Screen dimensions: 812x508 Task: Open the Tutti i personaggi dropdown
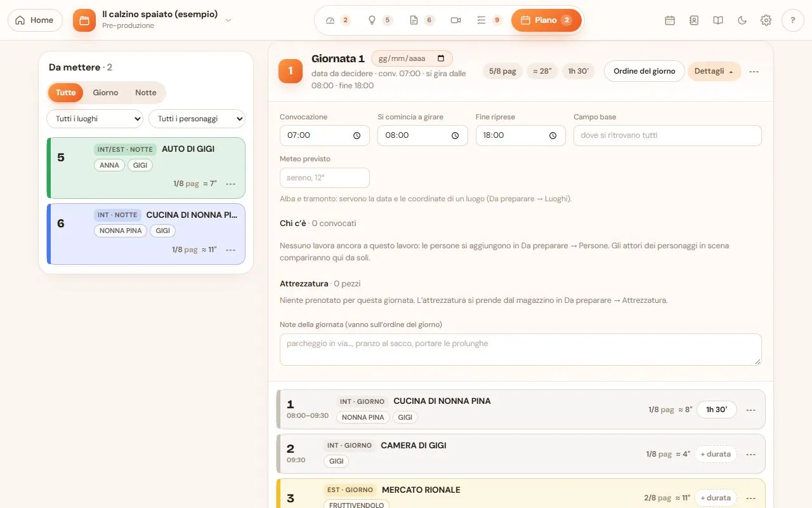[197, 119]
